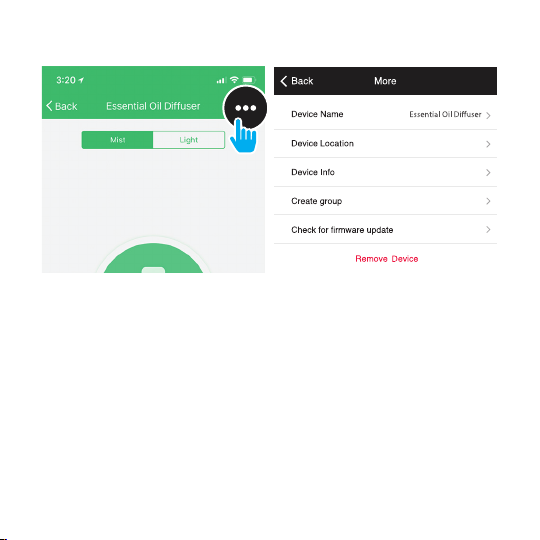Click the Essential Oil Diffuser name value
This screenshot has height=540, width=540.
(445, 114)
